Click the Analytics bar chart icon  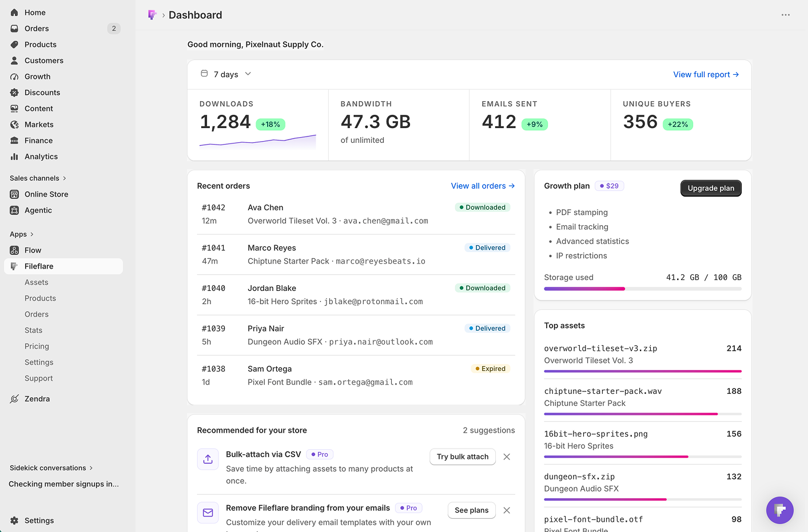pos(14,157)
